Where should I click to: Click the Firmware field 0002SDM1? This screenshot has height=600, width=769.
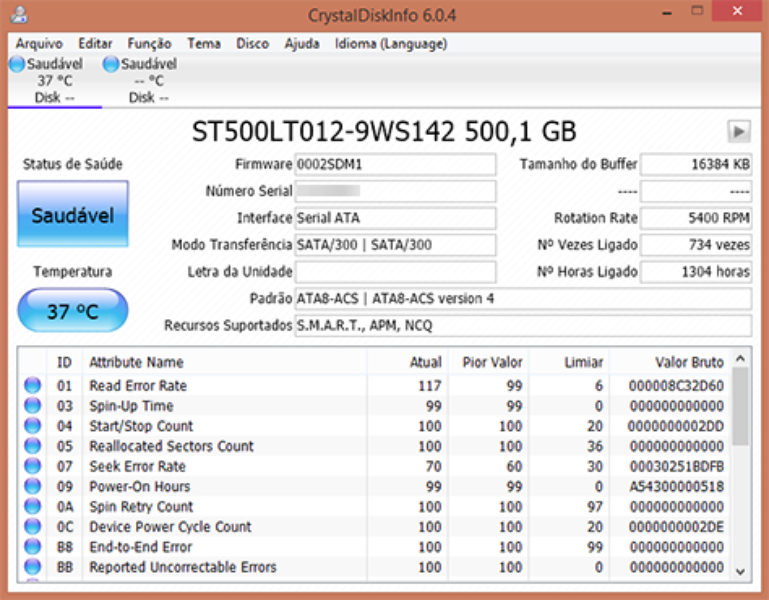click(x=395, y=164)
